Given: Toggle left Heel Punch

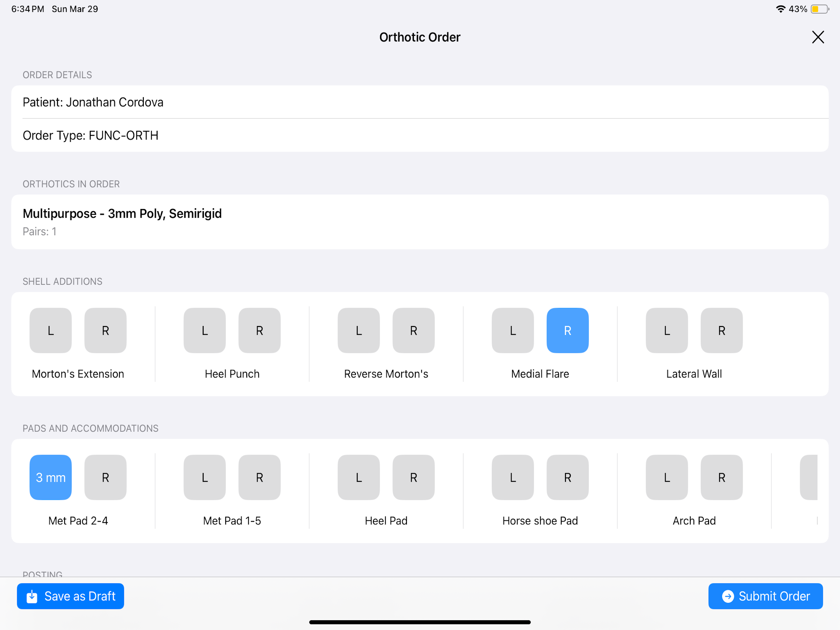Looking at the screenshot, I should pos(205,330).
